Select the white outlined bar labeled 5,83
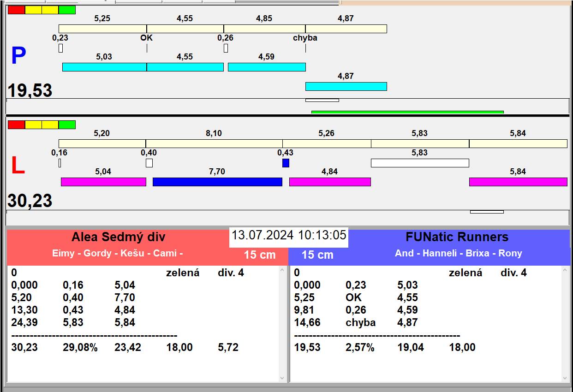Screen dimensions: 573x392 pyautogui.click(x=420, y=163)
